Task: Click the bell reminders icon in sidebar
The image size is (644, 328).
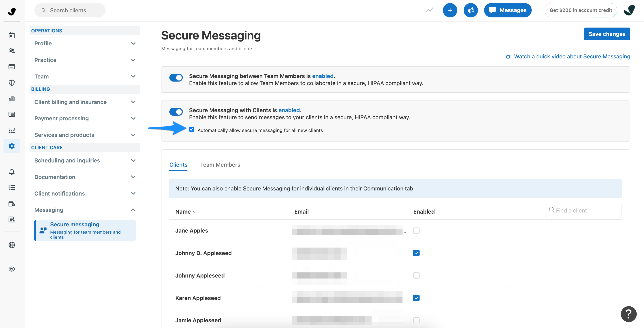Action: tap(11, 172)
